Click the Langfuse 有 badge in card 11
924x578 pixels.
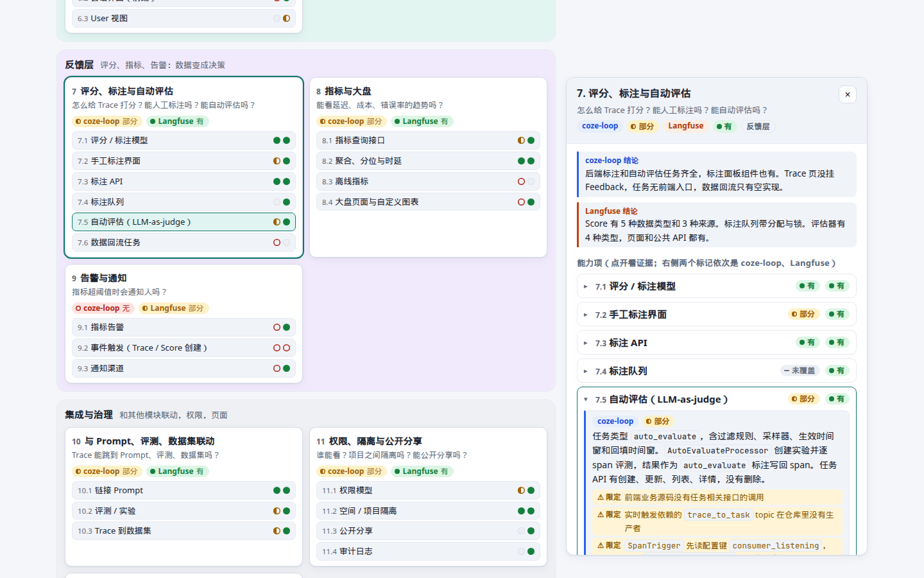[421, 471]
